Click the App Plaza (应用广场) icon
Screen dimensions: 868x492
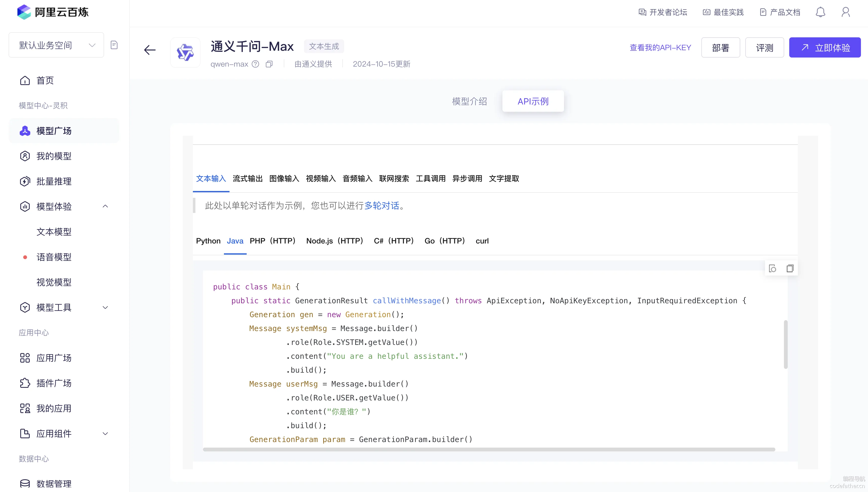click(25, 358)
